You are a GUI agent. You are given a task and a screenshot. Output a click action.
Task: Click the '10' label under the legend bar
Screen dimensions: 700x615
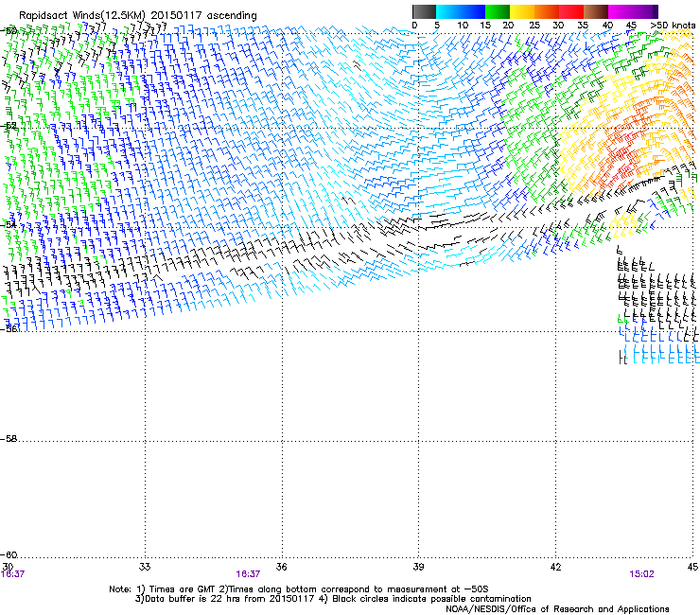pos(463,26)
